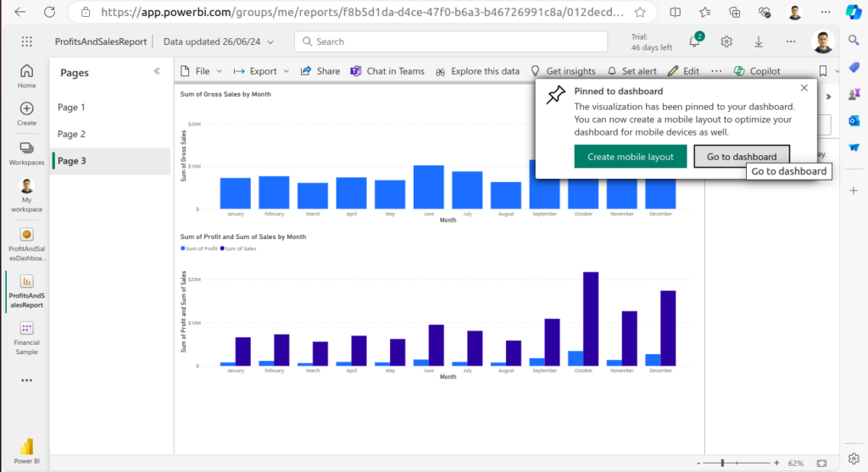Image resolution: width=868 pixels, height=472 pixels.
Task: Open Workspaces in left sidebar
Action: [x=27, y=153]
